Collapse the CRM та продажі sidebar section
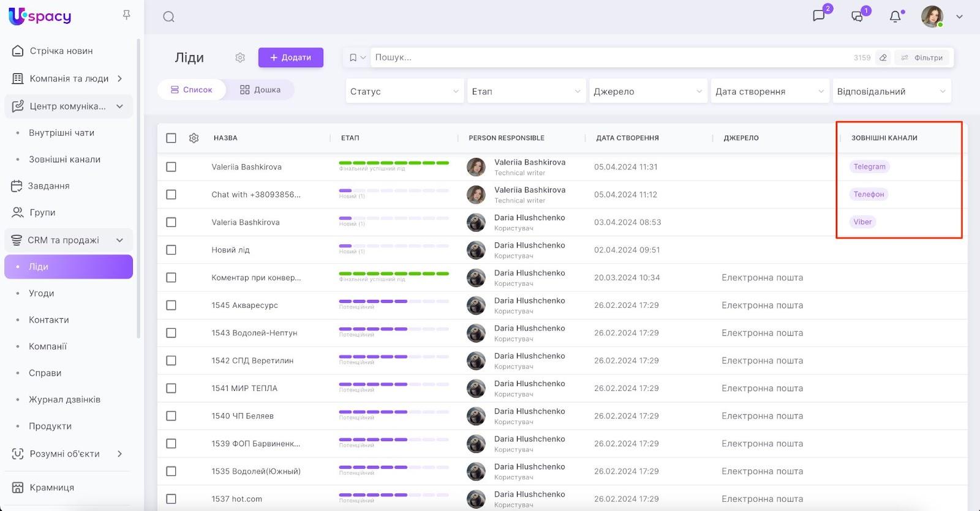Image resolution: width=980 pixels, height=511 pixels. (x=119, y=240)
